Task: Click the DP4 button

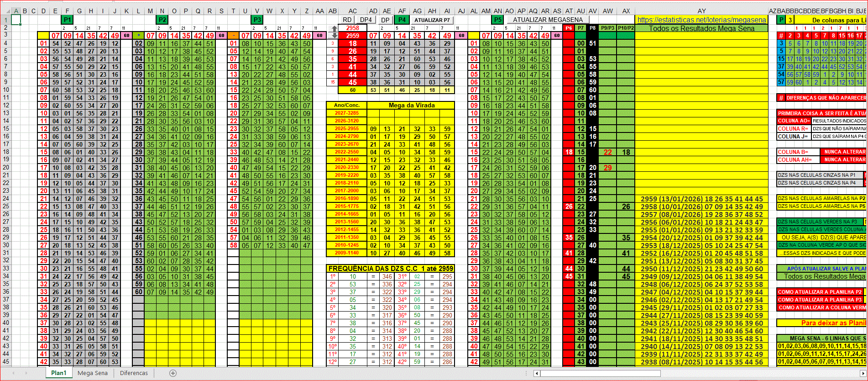Action: tap(366, 20)
